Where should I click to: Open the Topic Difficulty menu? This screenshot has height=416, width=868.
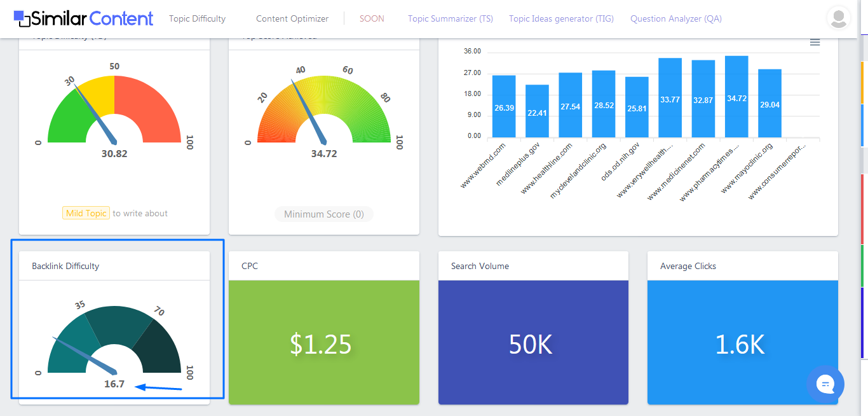(197, 18)
